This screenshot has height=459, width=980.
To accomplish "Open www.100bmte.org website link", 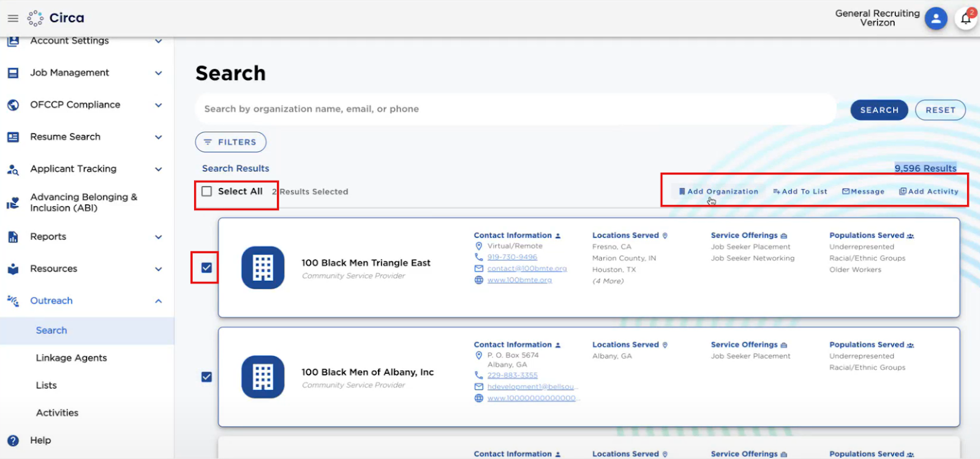I will pyautogui.click(x=519, y=280).
